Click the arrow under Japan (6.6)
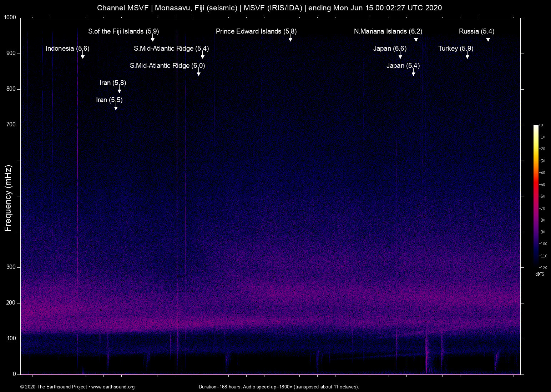 click(400, 56)
